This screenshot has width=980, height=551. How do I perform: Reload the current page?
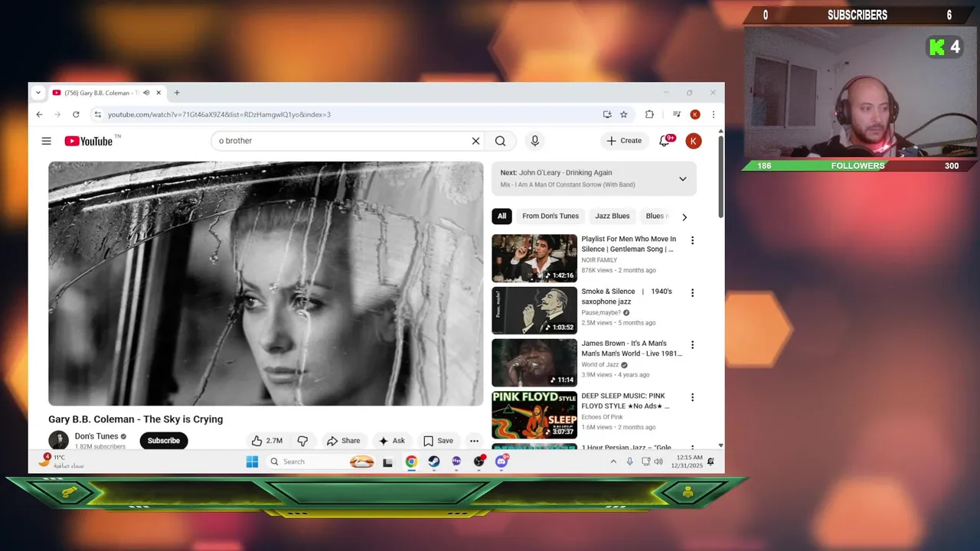76,114
